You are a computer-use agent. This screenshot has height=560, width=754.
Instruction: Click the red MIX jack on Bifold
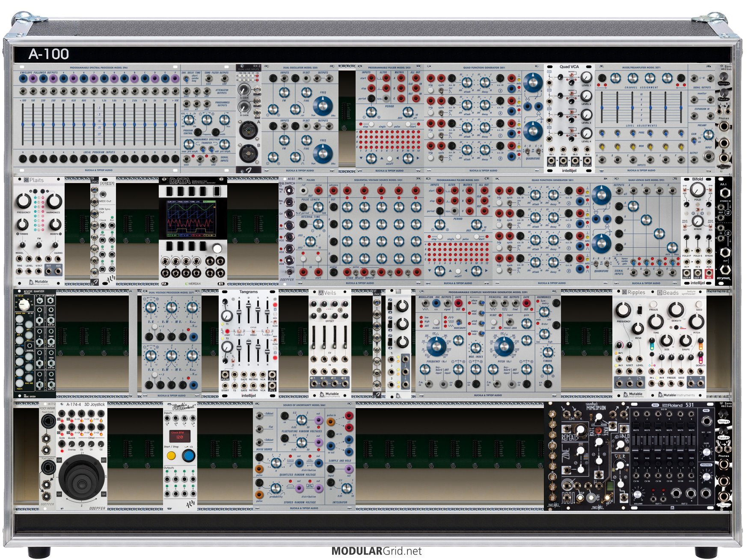(x=709, y=273)
